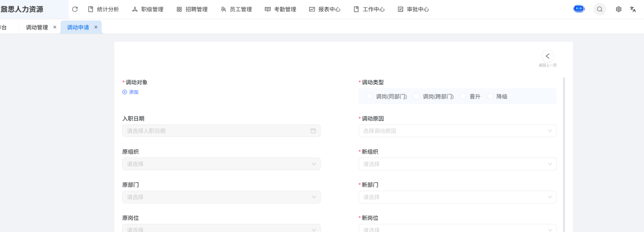Image resolution: width=644 pixels, height=232 pixels.
Task: Open the robot assistant icon
Action: click(579, 9)
